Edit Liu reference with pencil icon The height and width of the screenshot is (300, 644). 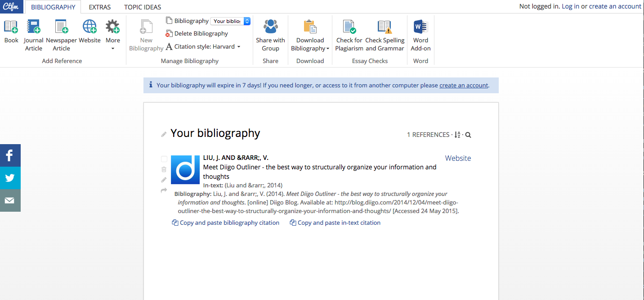[x=164, y=180]
